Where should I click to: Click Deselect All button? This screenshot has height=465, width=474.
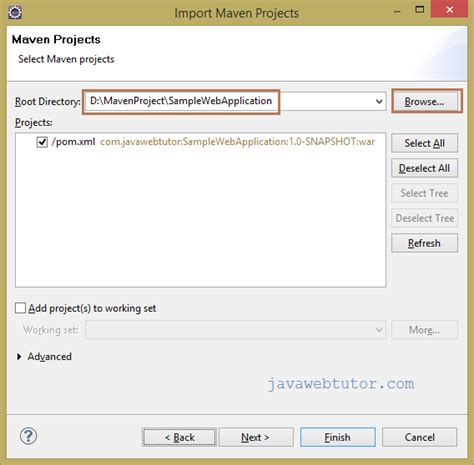point(424,168)
